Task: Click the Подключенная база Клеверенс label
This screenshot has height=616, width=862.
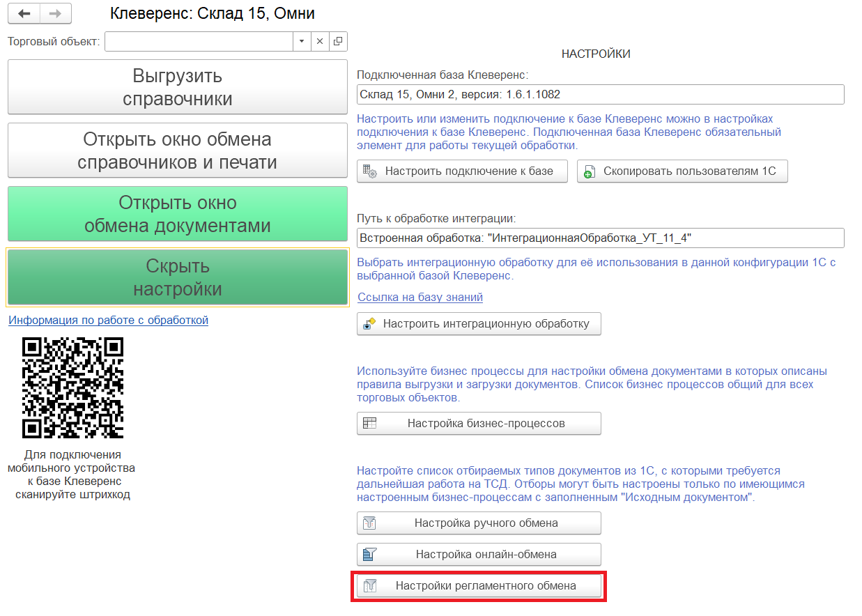Action: coord(443,75)
